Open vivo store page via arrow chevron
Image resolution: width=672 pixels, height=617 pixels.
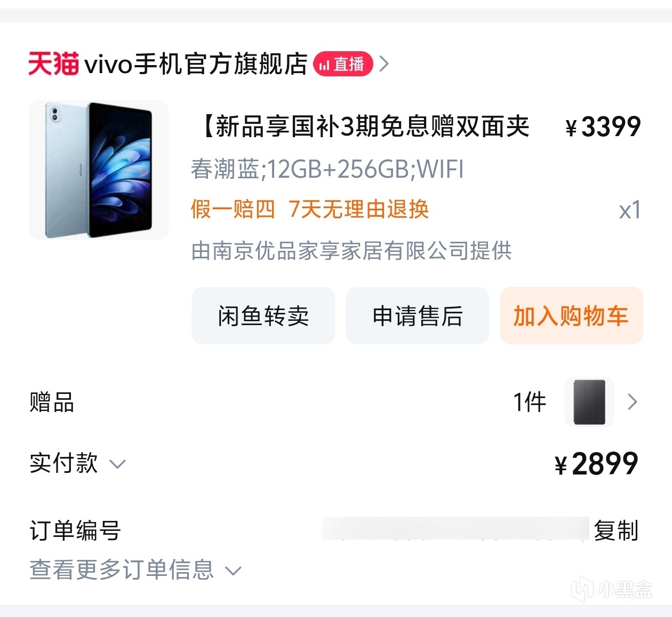(x=384, y=64)
